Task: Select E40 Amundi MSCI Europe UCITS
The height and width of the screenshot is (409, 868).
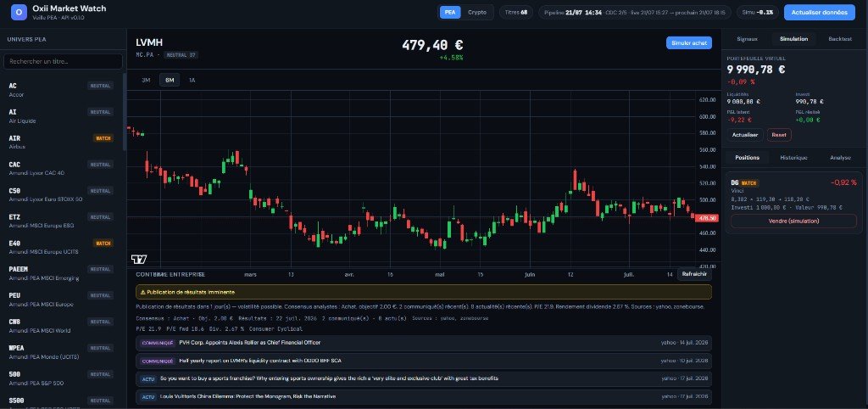Action: [61, 247]
